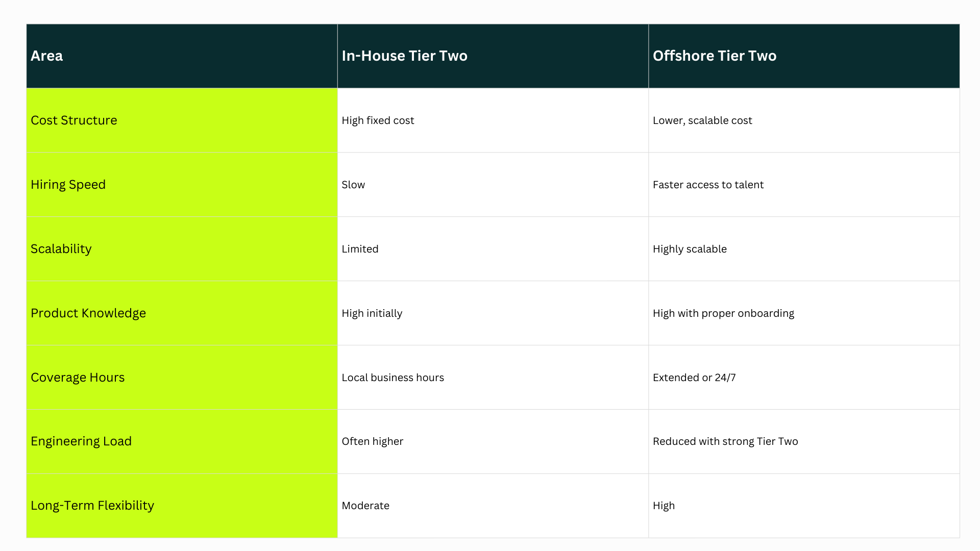Click the Area column header
Viewport: 980px width, 551px height.
(47, 56)
